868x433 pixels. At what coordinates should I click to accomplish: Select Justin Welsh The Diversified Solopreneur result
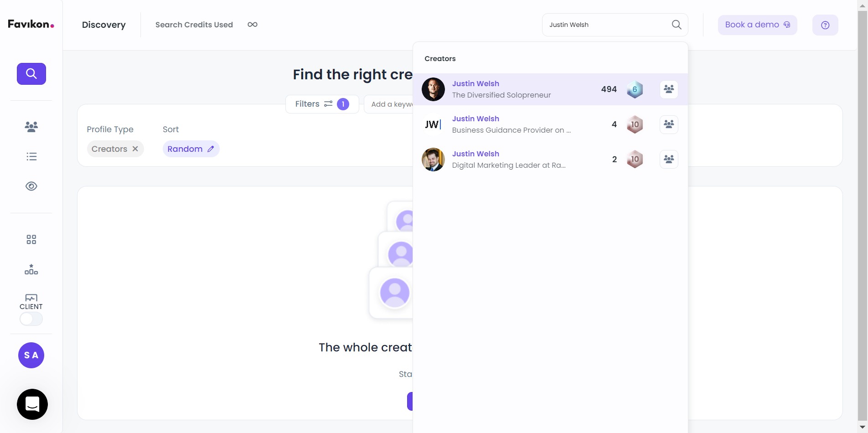[x=550, y=89]
